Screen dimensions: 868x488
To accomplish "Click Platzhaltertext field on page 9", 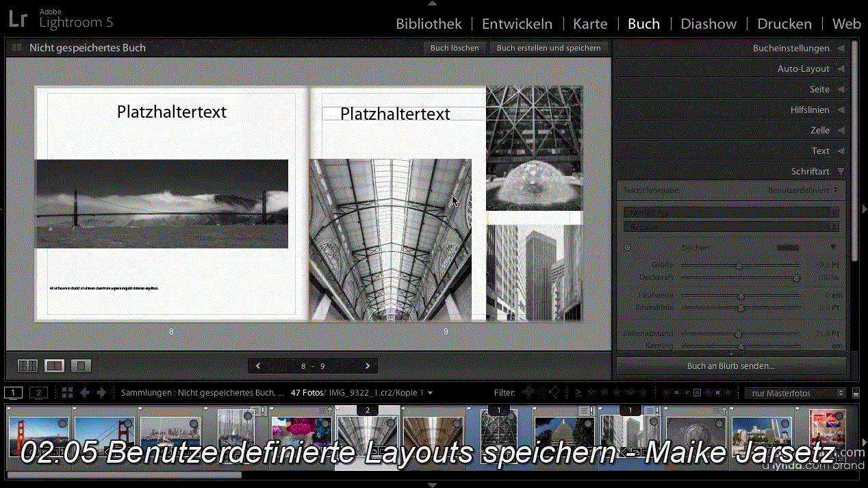I will (446, 114).
